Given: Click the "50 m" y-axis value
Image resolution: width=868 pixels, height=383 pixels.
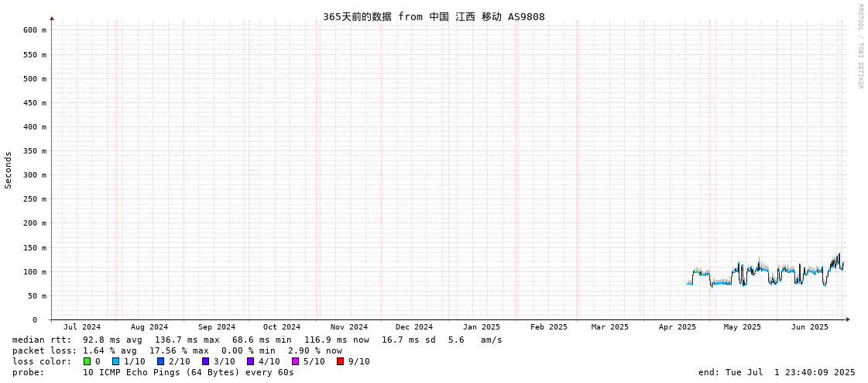Looking at the screenshot, I should (36, 295).
